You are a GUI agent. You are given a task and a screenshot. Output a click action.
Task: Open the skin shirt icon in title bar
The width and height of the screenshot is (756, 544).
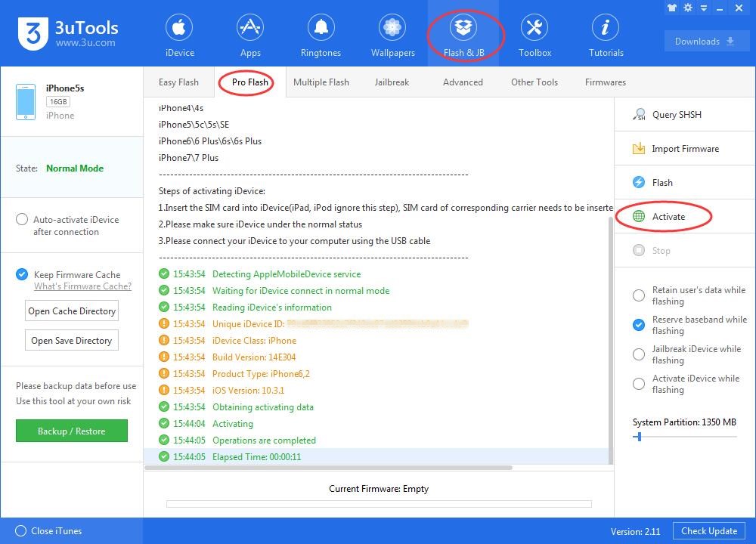click(x=672, y=8)
